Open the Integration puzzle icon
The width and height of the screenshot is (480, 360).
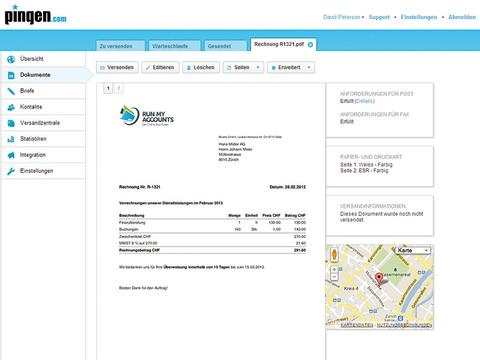[11, 155]
